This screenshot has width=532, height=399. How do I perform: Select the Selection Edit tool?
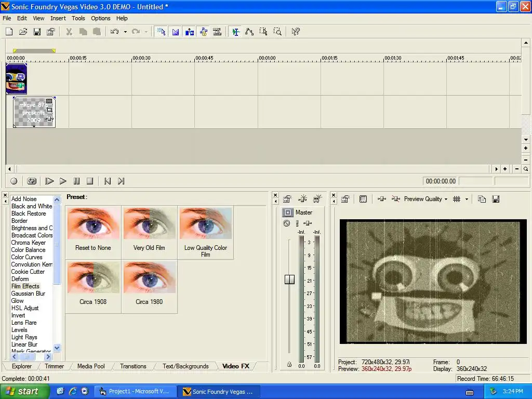[x=263, y=32]
